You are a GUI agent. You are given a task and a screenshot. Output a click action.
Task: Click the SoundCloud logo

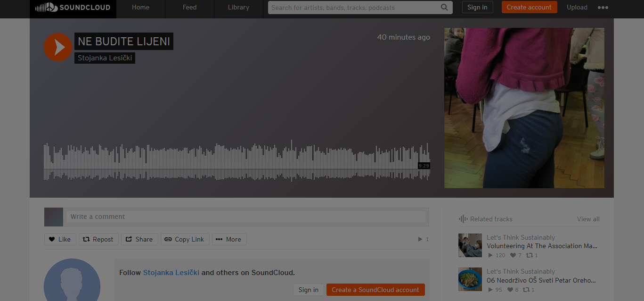pos(73,8)
